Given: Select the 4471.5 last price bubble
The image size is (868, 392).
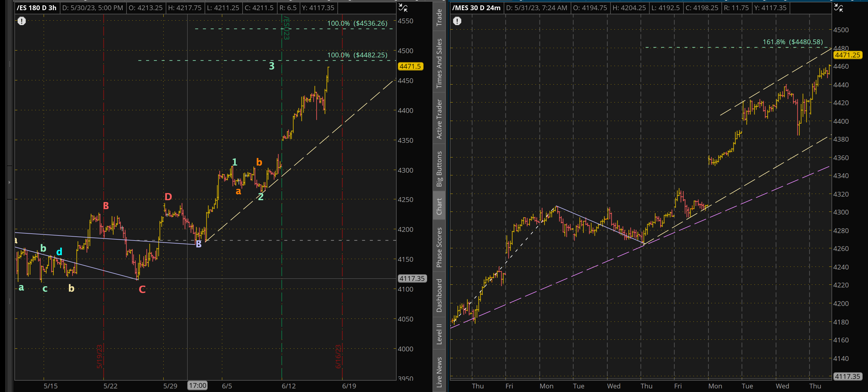Looking at the screenshot, I should click(410, 66).
